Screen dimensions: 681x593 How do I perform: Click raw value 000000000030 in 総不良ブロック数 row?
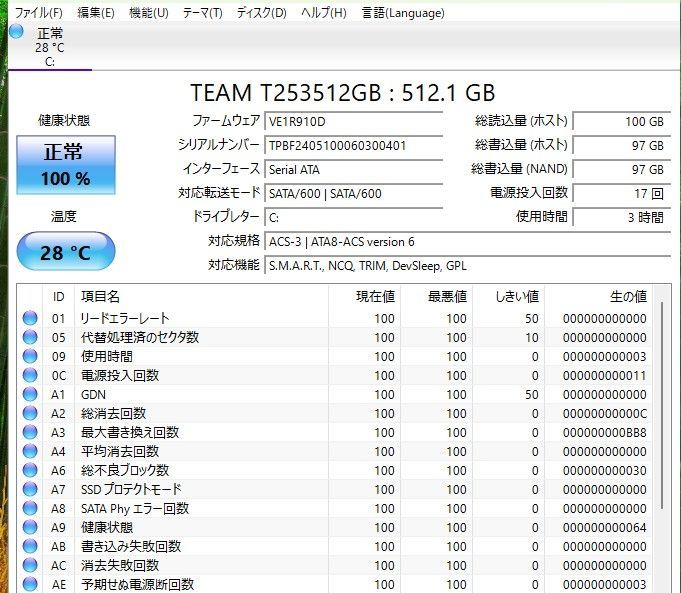[x=605, y=470]
